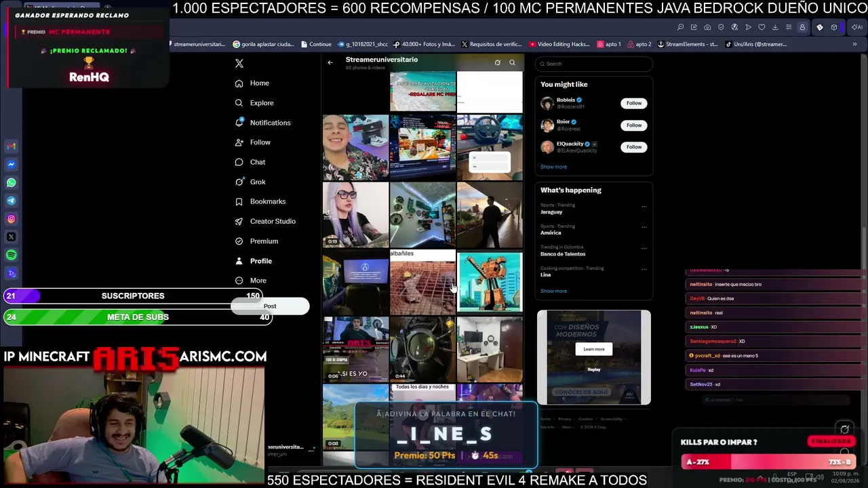The height and width of the screenshot is (488, 868).
Task: Open options for the América trend
Action: tap(644, 227)
